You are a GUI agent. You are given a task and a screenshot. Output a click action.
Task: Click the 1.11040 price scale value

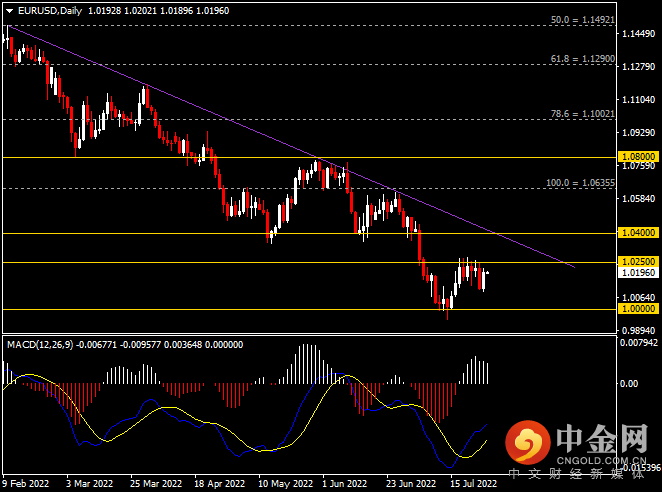point(639,100)
